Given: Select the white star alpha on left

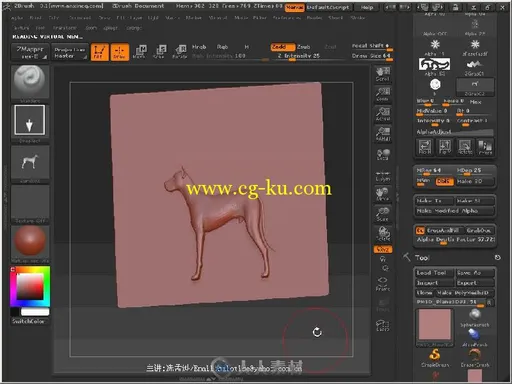Looking at the screenshot, I should pos(435,44).
